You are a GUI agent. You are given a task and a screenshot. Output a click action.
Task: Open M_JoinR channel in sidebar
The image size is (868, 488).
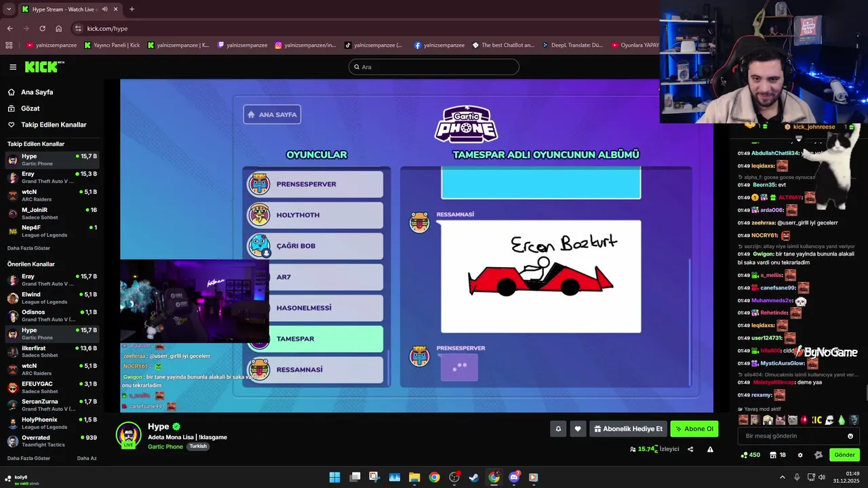point(52,213)
